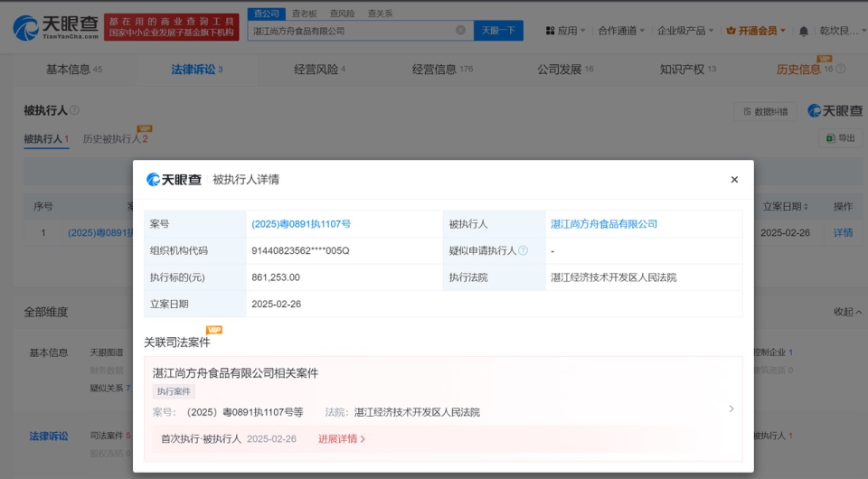
Task: Go to 法律诉讼 tab
Action: [196, 70]
